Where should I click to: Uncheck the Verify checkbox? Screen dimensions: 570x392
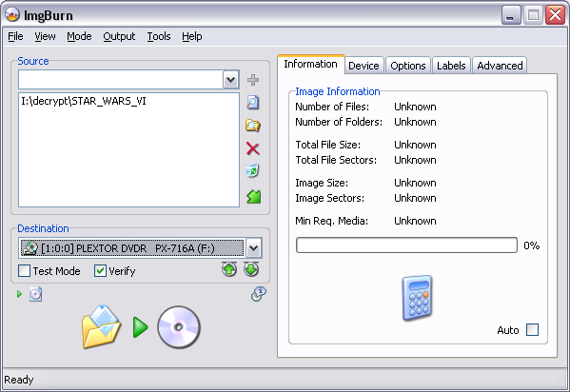(x=100, y=271)
